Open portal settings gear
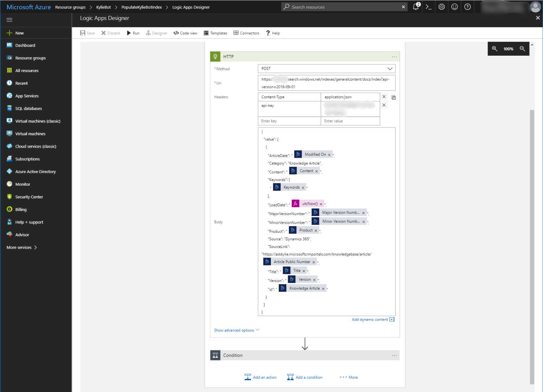Image resolution: width=543 pixels, height=392 pixels. coord(442,7)
